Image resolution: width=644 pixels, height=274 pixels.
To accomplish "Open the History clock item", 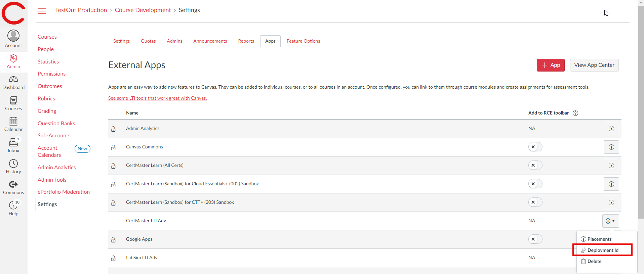I will [13, 167].
